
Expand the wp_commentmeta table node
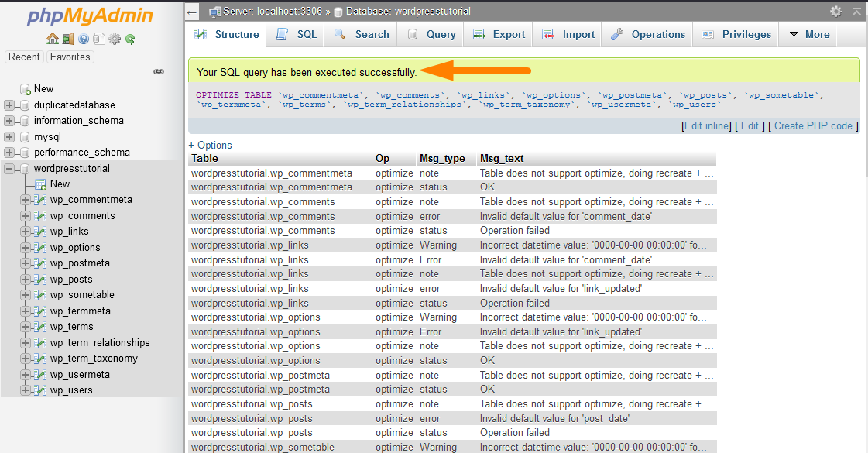pyautogui.click(x=25, y=200)
